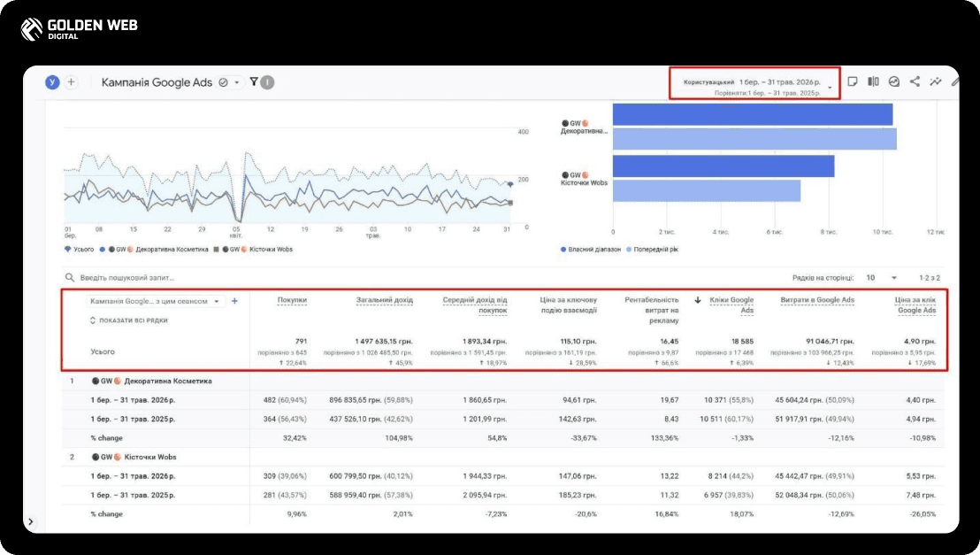Toggle 'Попередній рік' bar chart legend
The height and width of the screenshot is (555, 980).
(x=652, y=249)
